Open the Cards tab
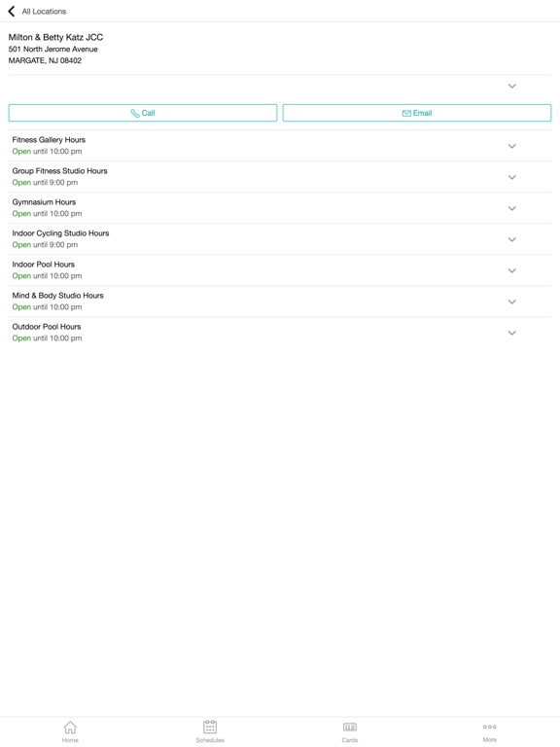560x747 pixels. [350, 731]
